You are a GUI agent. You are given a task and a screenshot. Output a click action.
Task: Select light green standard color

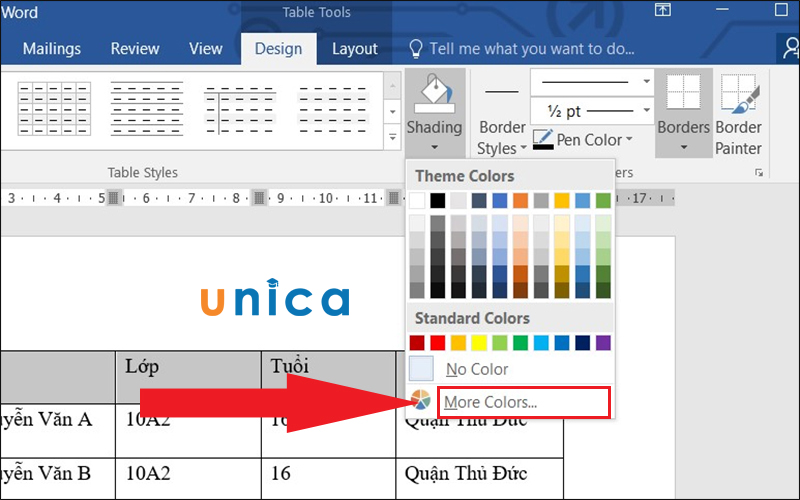point(499,342)
